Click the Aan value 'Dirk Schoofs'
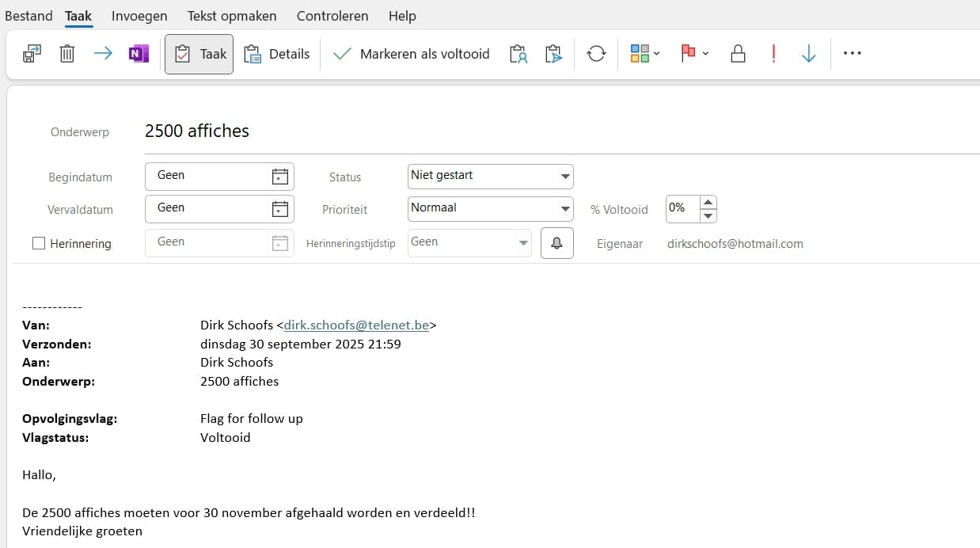The image size is (980, 548). click(x=237, y=362)
